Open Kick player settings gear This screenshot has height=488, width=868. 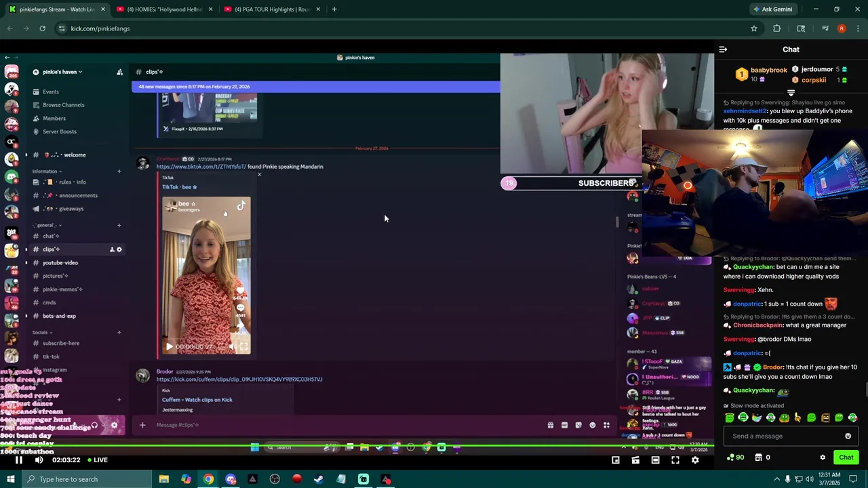click(695, 460)
